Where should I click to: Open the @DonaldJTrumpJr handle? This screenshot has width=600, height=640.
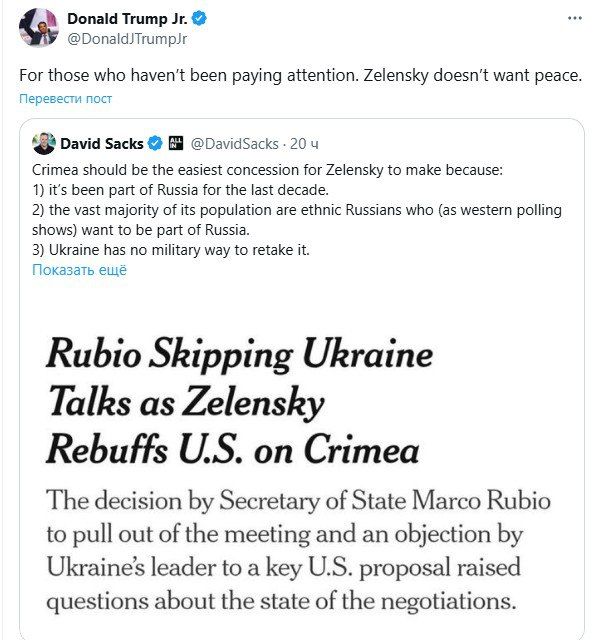(x=127, y=39)
